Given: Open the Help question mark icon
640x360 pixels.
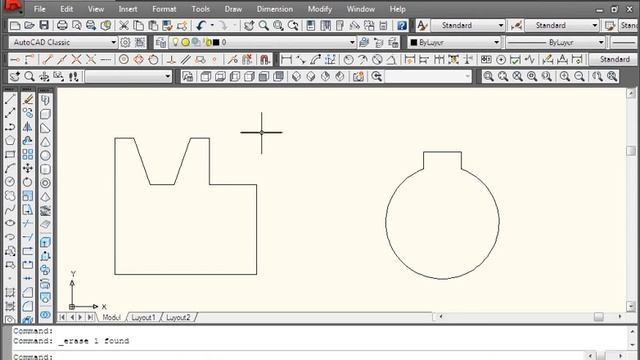Looking at the screenshot, I should pyautogui.click(x=402, y=25).
